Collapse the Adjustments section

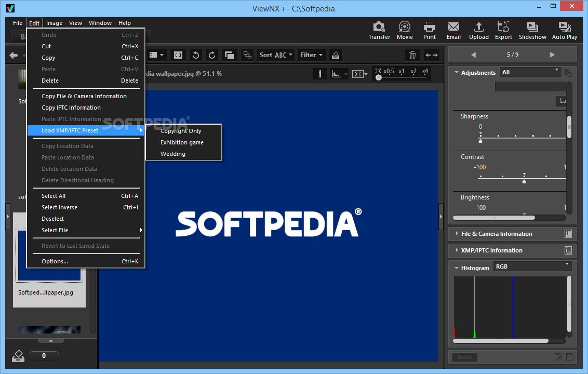pos(457,72)
